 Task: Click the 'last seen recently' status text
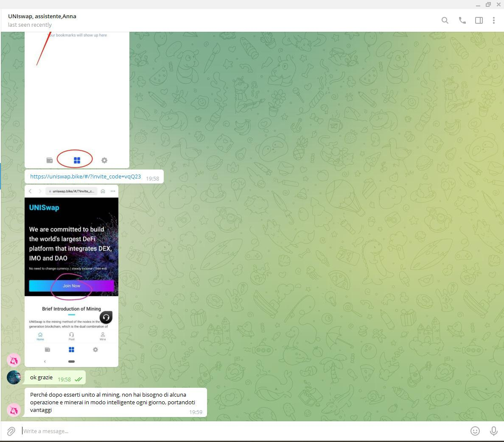30,25
